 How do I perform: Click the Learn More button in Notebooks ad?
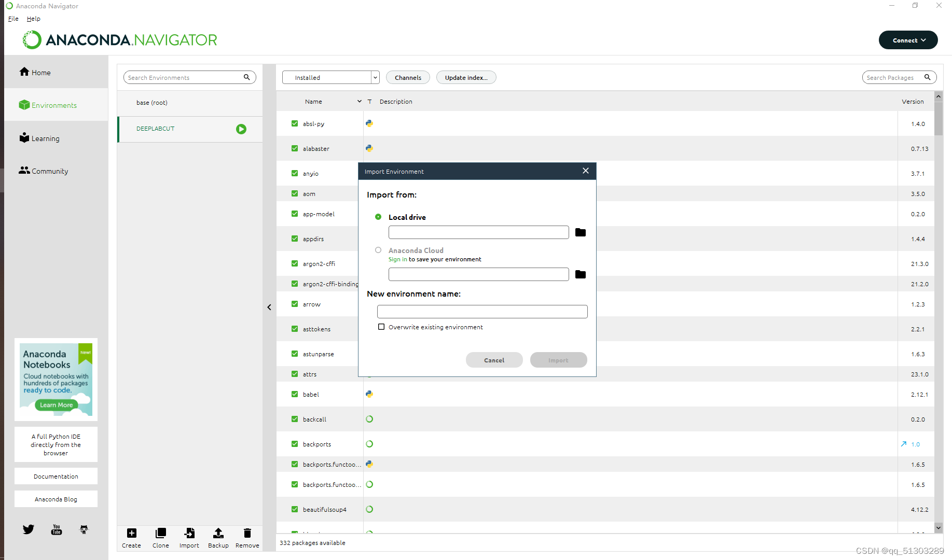(x=57, y=405)
